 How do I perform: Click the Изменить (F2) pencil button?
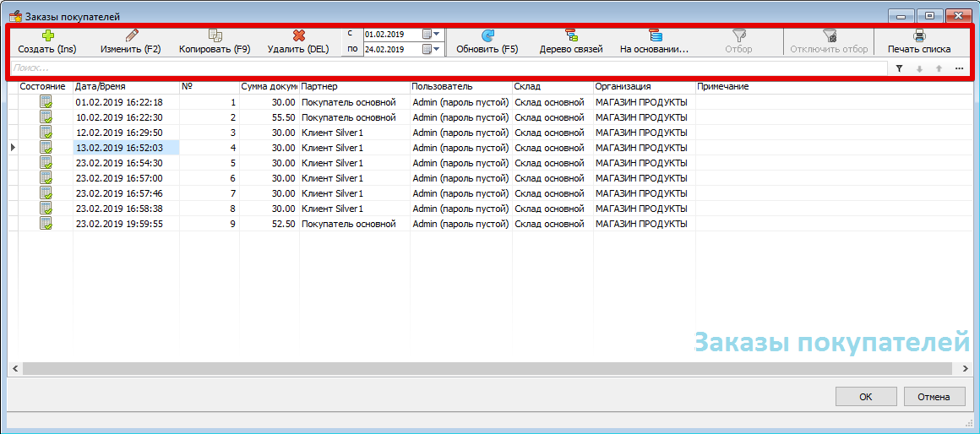tap(131, 42)
